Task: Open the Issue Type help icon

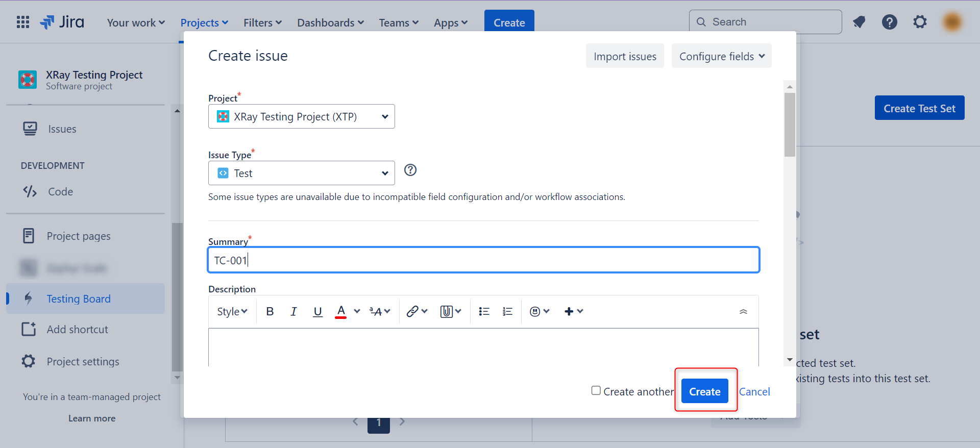Action: [410, 170]
